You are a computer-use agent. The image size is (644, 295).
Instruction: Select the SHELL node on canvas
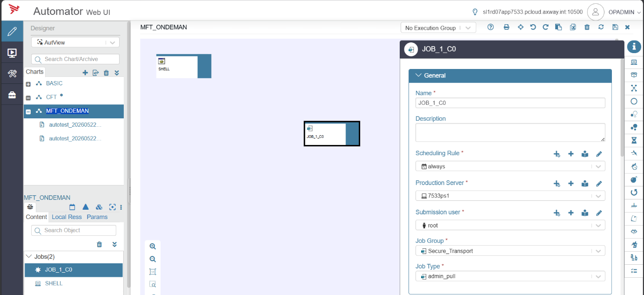click(184, 66)
